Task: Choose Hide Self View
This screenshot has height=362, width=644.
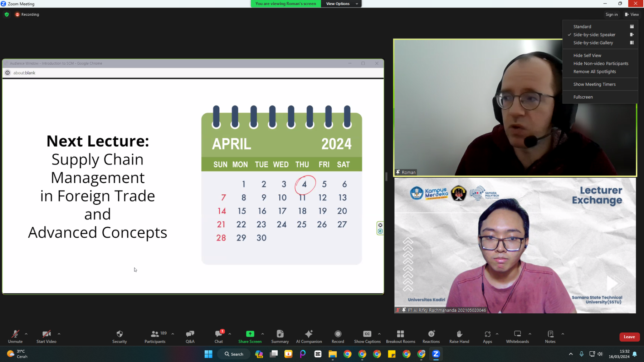Action: [x=600, y=55]
